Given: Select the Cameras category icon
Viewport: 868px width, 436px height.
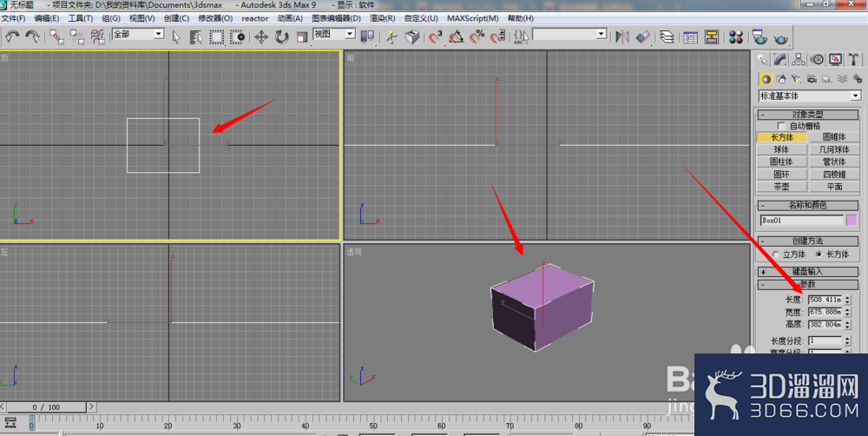Looking at the screenshot, I should point(812,79).
